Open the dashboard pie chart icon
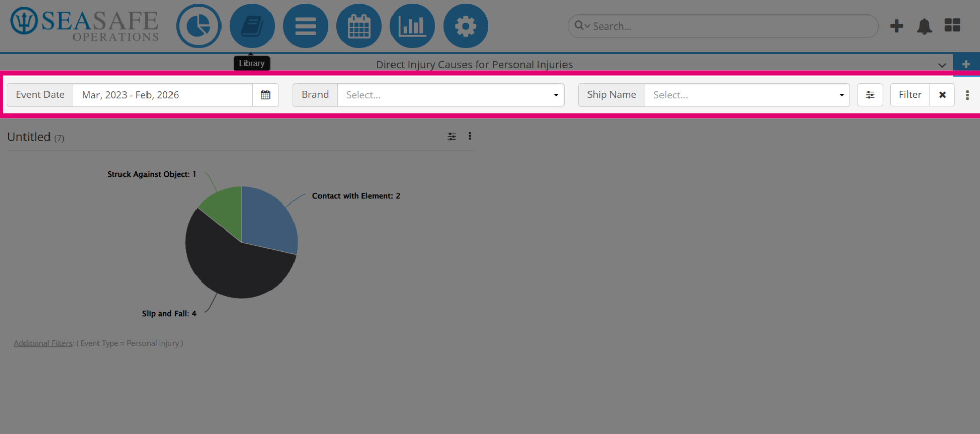Screen dimensions: 980x434 [x=199, y=26]
